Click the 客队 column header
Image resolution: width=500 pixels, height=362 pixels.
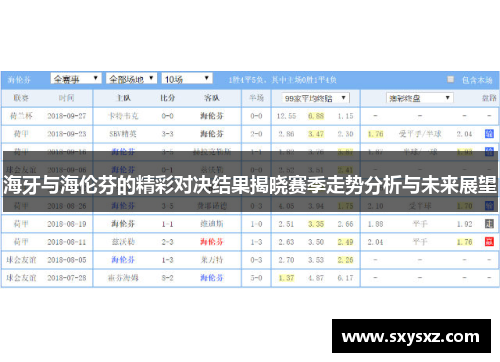click(x=212, y=98)
